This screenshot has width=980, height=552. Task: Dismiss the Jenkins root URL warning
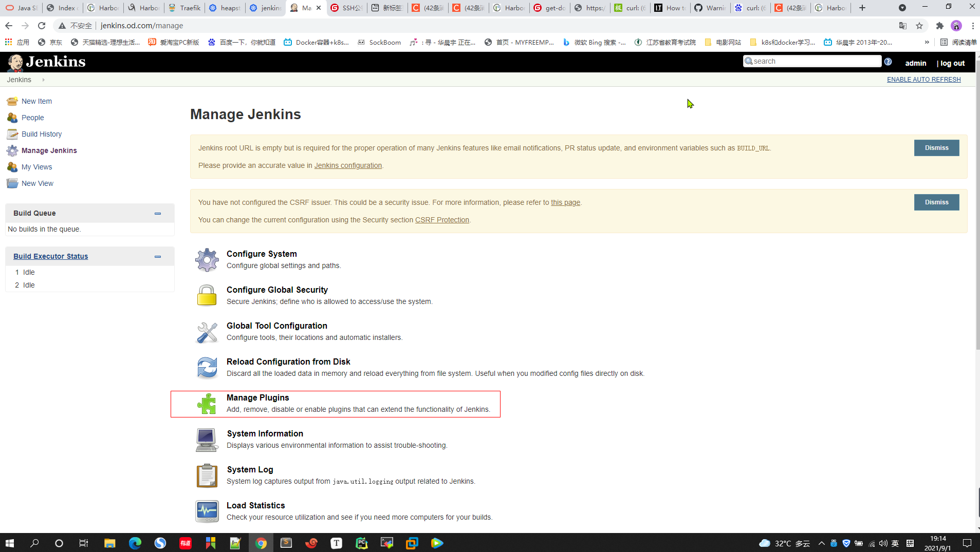pyautogui.click(x=936, y=148)
